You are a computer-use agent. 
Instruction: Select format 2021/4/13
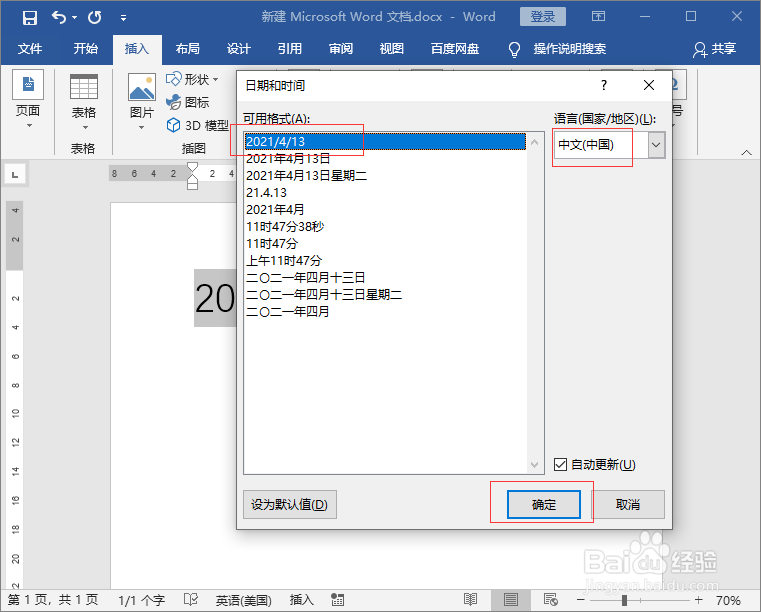pos(385,141)
